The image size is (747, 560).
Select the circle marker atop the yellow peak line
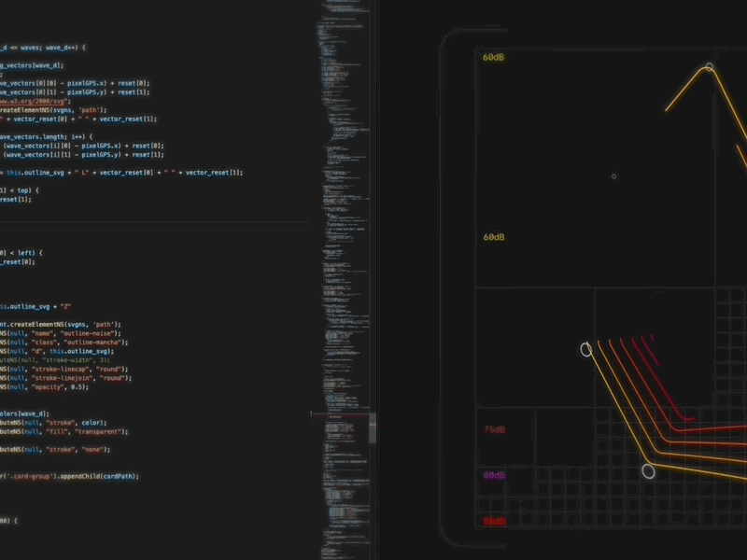tap(710, 67)
